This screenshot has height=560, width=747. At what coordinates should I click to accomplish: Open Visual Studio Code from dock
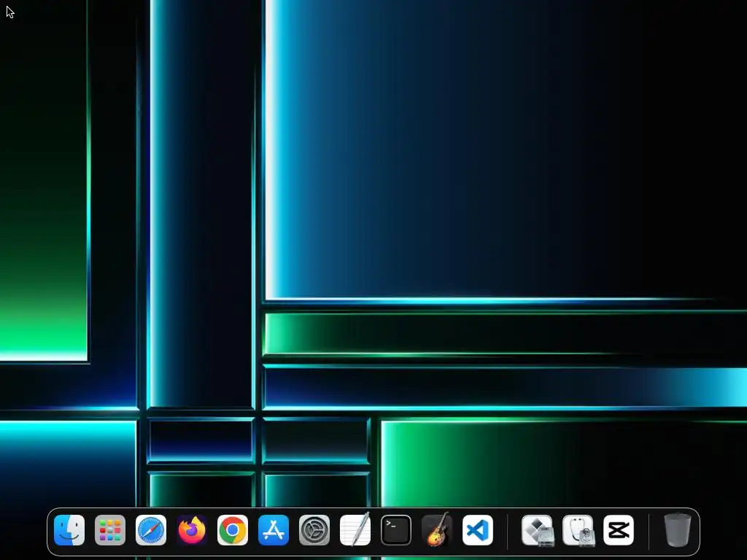point(478,530)
